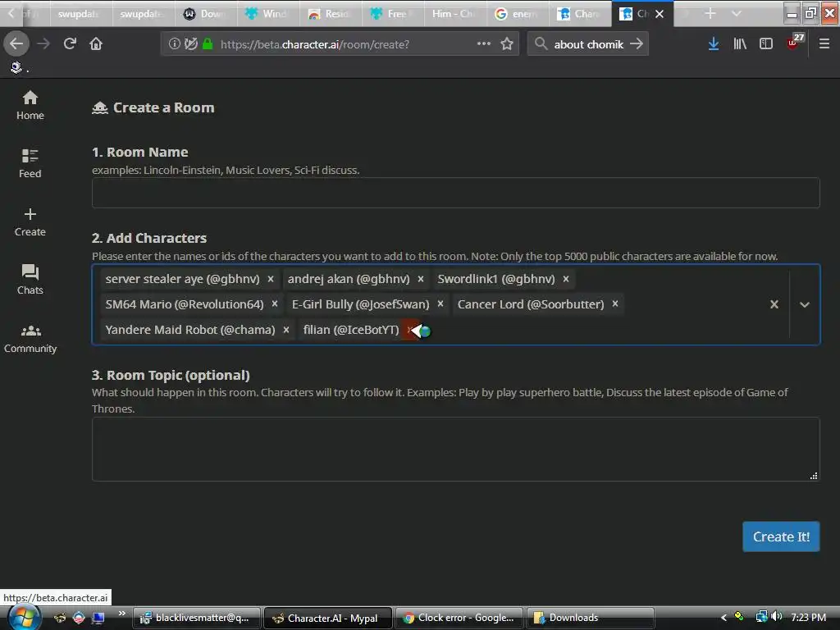Screen dimensions: 840x630
Task: Open the Downloads arrow in toolbar
Action: 713,44
